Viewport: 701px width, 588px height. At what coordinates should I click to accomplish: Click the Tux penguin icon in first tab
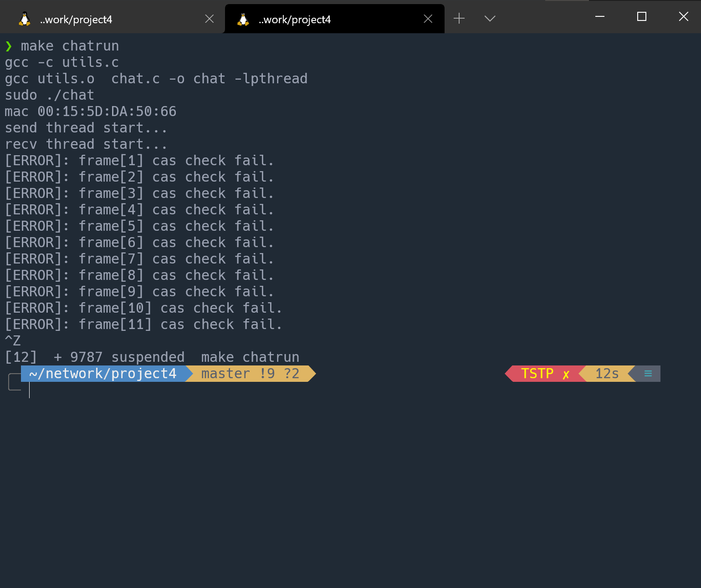click(25, 19)
